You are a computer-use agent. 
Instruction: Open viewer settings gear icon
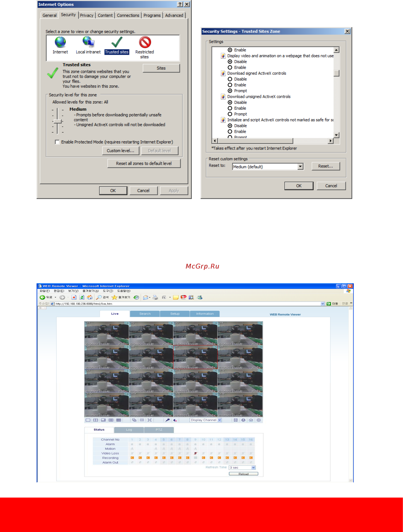click(259, 420)
